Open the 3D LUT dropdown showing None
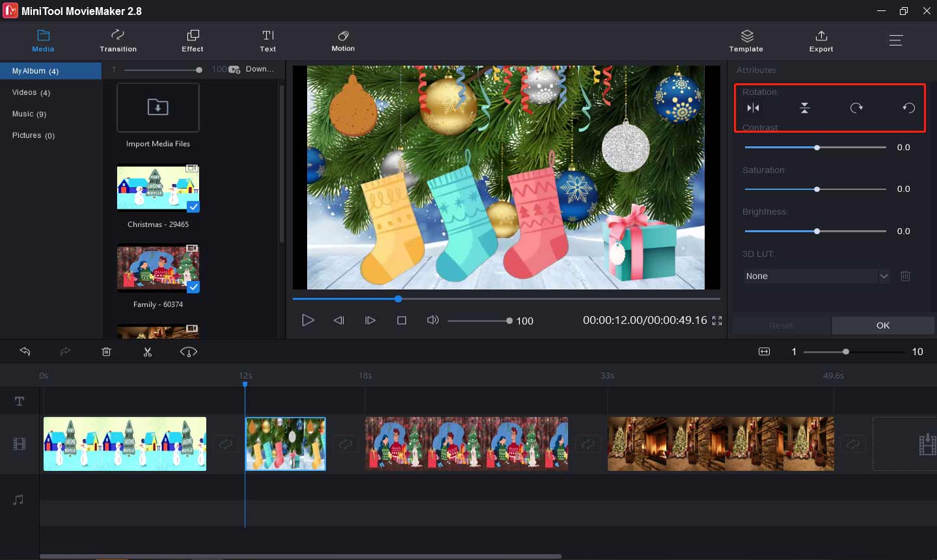 884,276
